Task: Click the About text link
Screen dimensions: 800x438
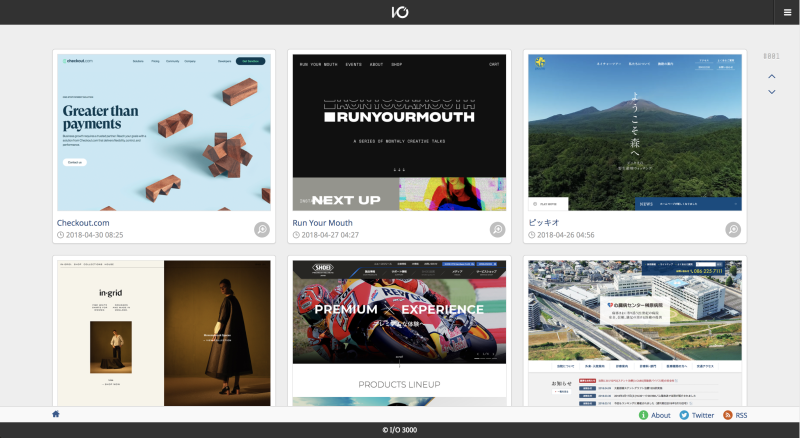Action: [x=661, y=415]
